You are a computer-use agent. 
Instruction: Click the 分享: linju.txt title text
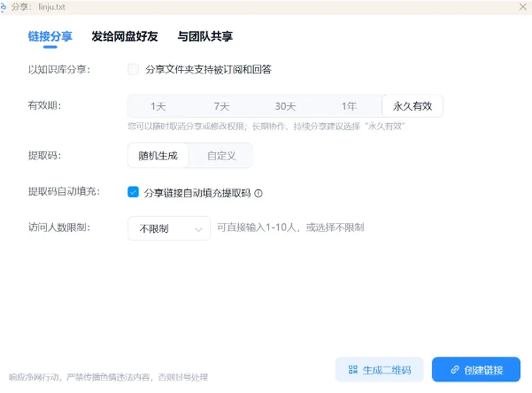click(38, 7)
